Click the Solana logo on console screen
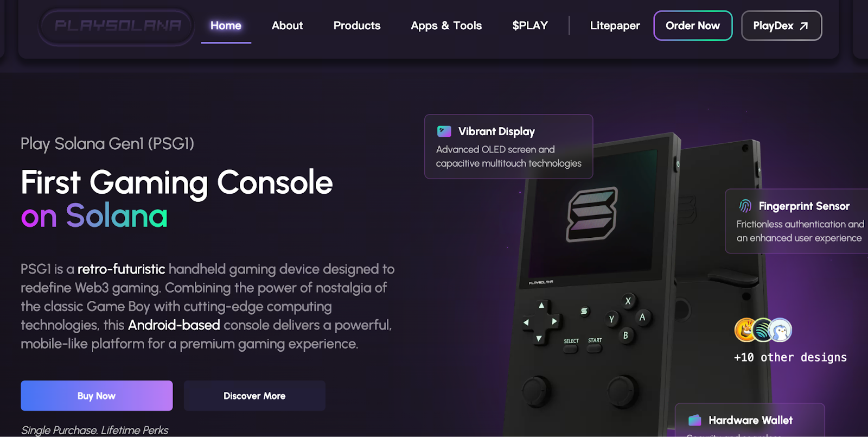 [592, 214]
